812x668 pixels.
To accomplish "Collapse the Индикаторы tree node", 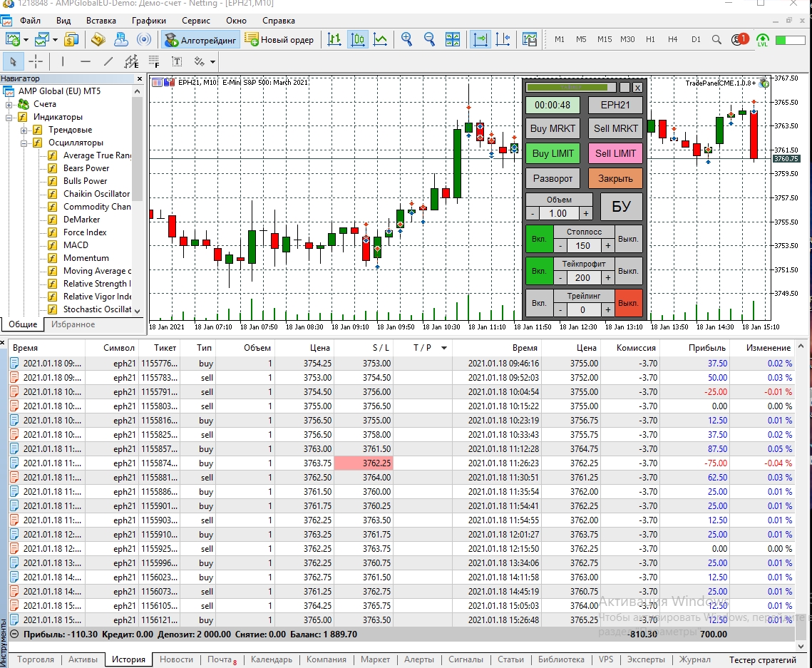I will click(9, 117).
